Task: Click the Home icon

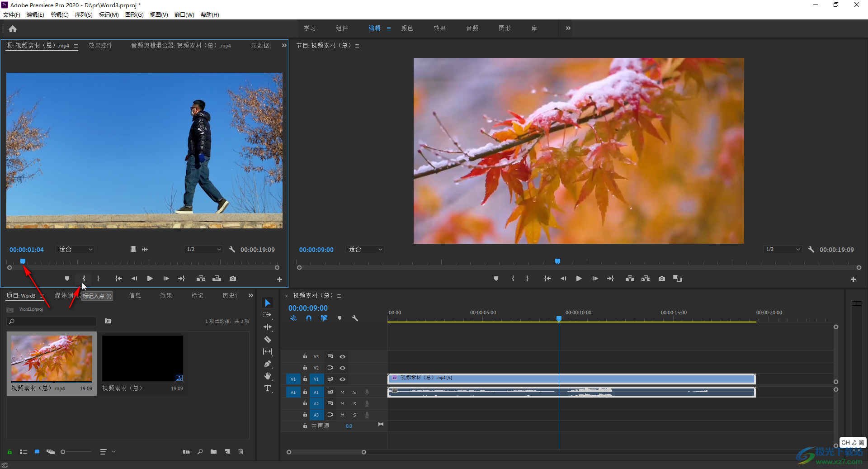Action: coord(13,29)
